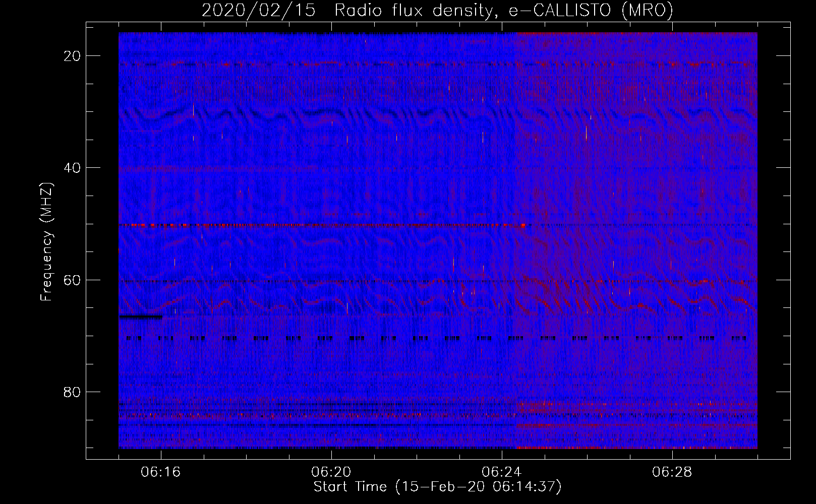Click the '06:16' time tick label
This screenshot has height=504, width=816.
coord(161,472)
